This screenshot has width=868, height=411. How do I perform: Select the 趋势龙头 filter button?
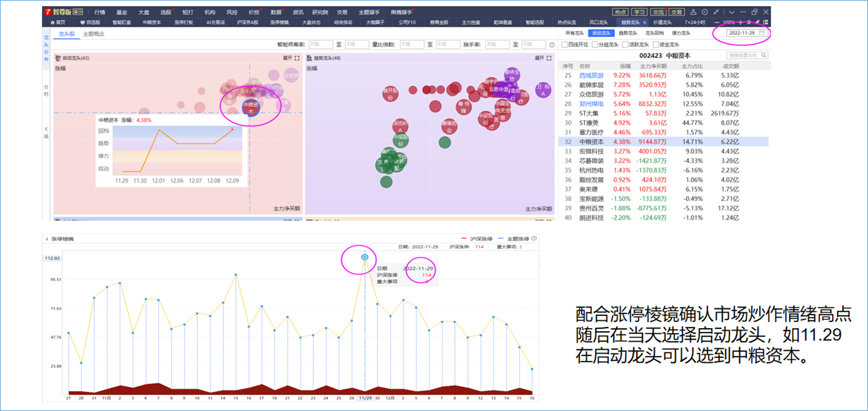pyautogui.click(x=628, y=33)
